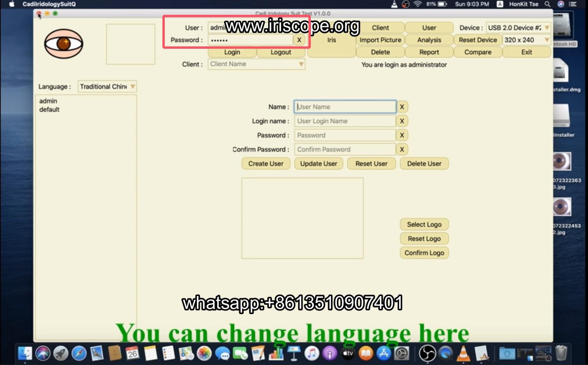Click the Exit button
Image resolution: width=588 pixels, height=365 pixels.
[x=526, y=52]
